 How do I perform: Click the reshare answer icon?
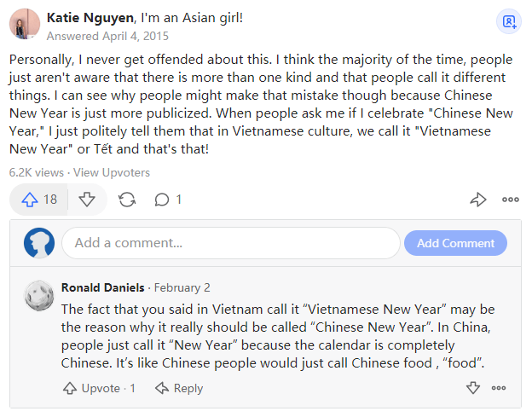[x=127, y=200]
